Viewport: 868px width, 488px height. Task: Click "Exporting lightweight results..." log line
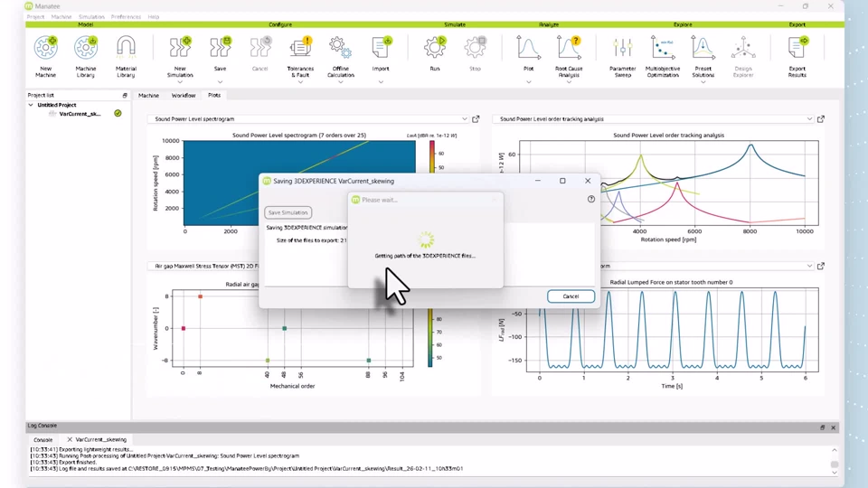click(82, 449)
